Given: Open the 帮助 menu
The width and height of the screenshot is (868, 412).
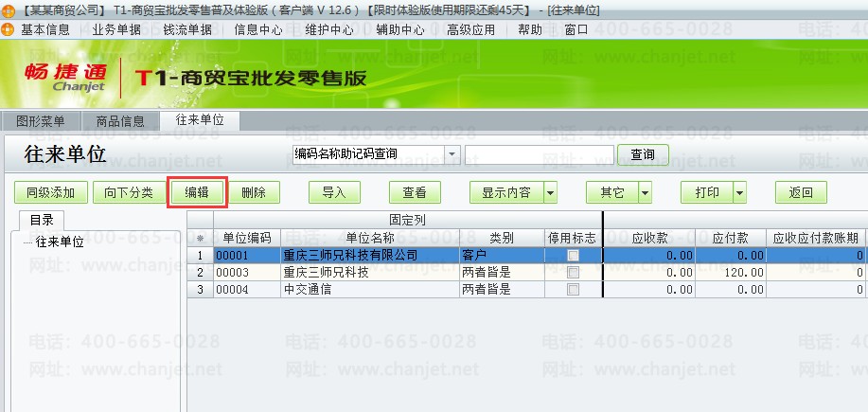Looking at the screenshot, I should pos(530,30).
